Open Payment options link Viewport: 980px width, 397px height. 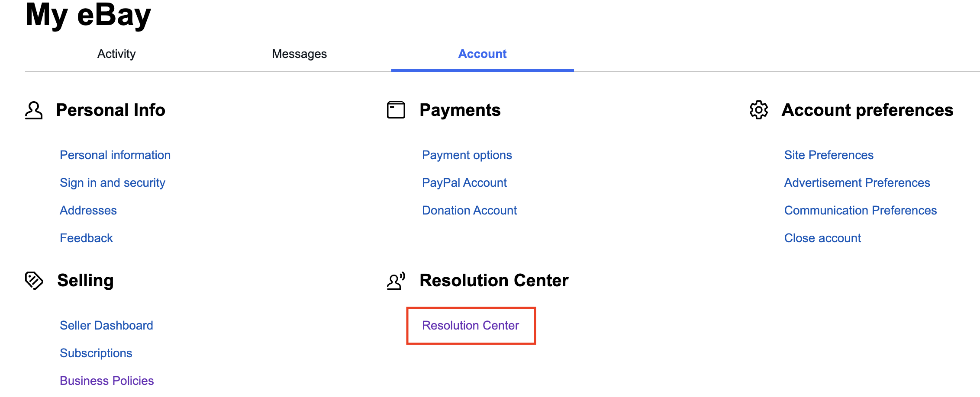(x=467, y=155)
